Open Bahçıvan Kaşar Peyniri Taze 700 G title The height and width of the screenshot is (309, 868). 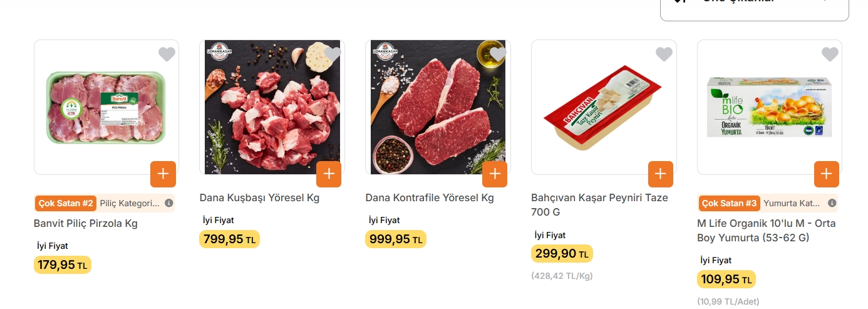pos(599,204)
